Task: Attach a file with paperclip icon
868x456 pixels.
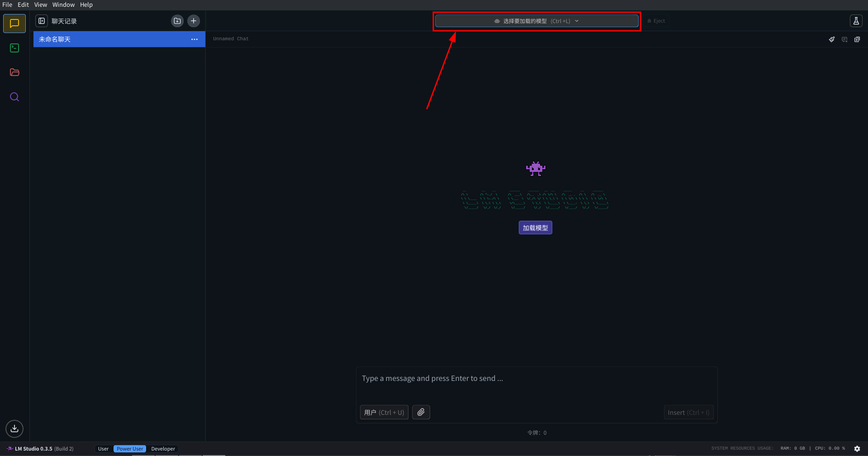Action: click(421, 412)
